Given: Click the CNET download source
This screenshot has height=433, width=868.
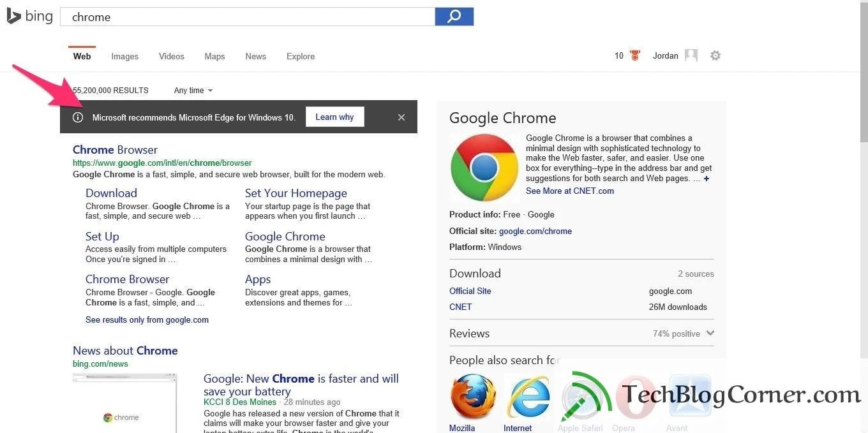Looking at the screenshot, I should point(461,307).
